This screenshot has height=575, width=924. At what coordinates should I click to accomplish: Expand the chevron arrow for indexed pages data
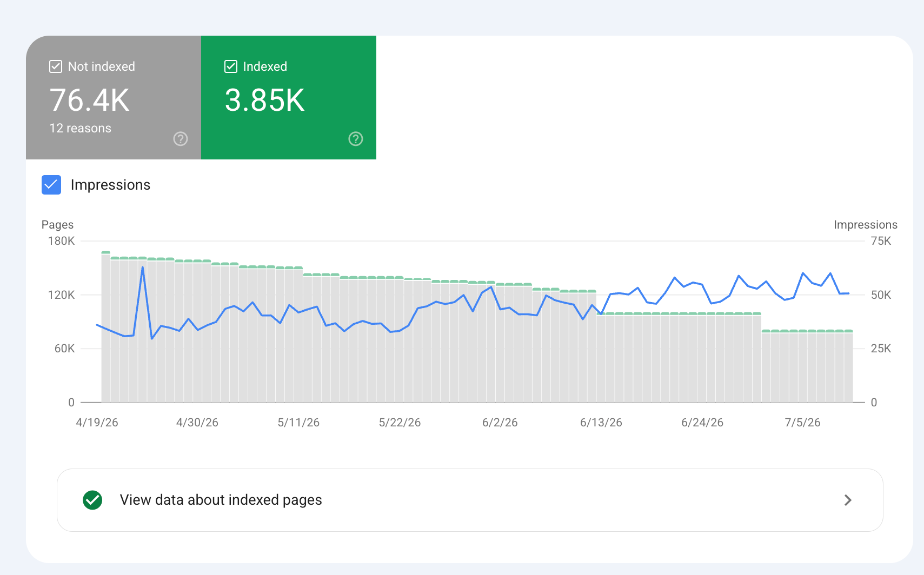pyautogui.click(x=848, y=500)
